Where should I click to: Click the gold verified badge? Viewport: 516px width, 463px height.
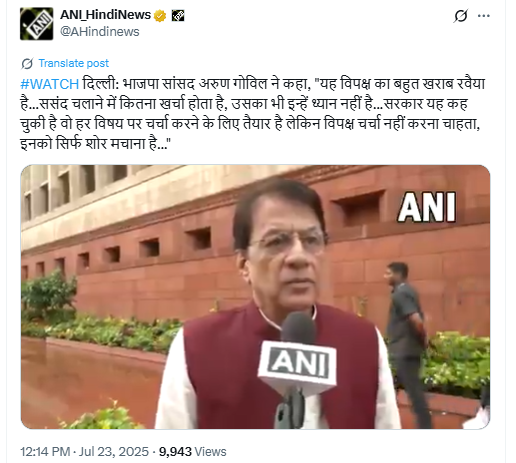[160, 16]
